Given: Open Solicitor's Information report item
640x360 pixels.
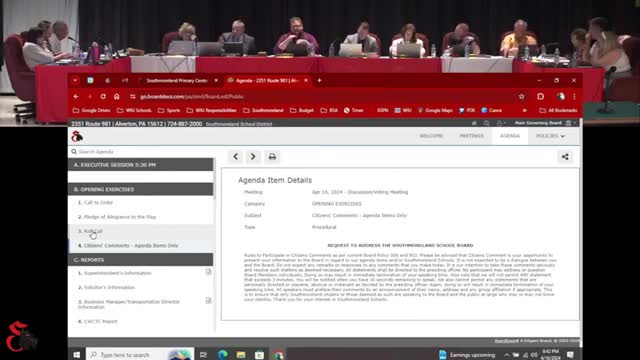Looking at the screenshot, I should pyautogui.click(x=106, y=287).
